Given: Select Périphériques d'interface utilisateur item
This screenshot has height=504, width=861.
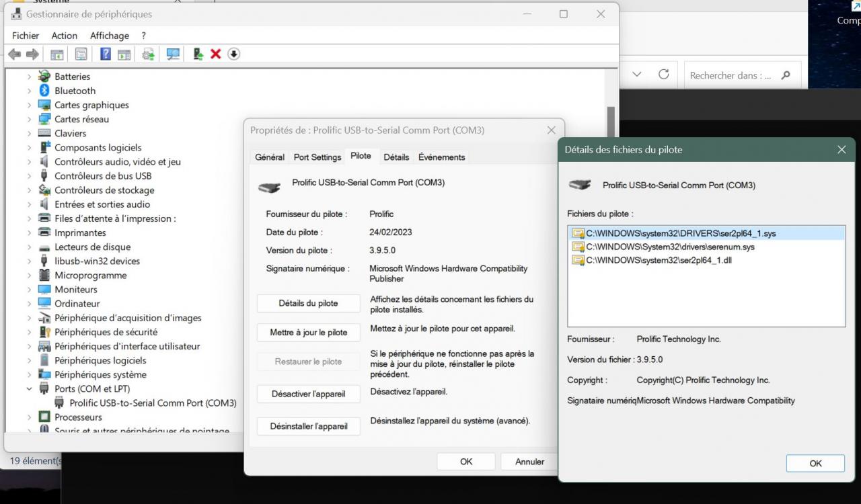Looking at the screenshot, I should point(127,346).
